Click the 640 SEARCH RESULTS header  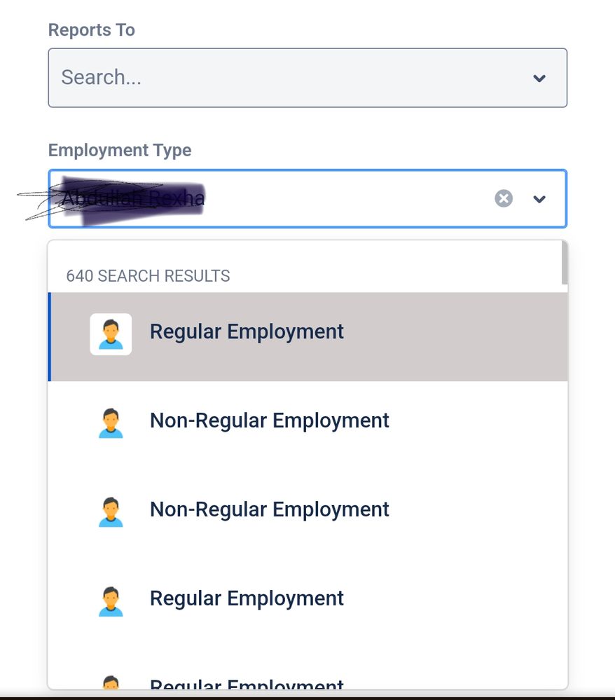click(148, 276)
